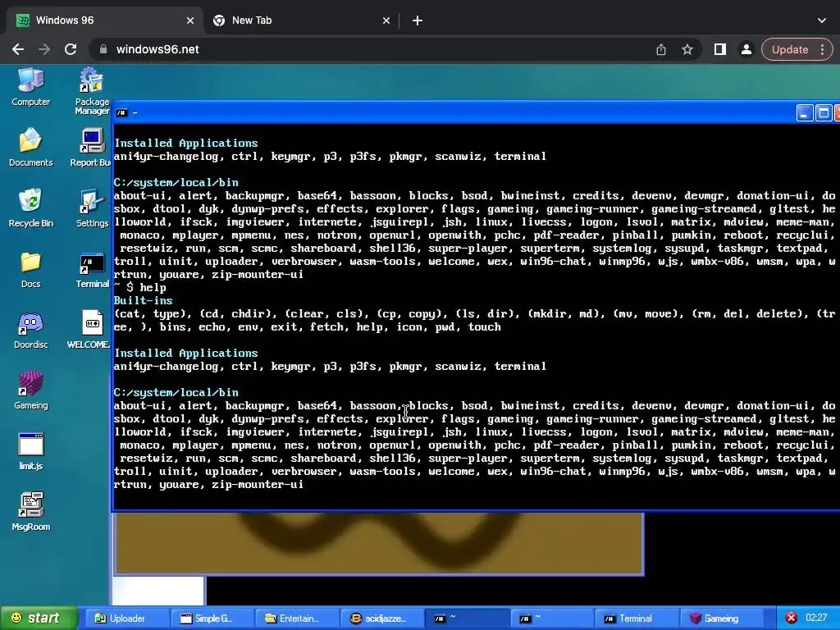Viewport: 840px width, 630px height.
Task: Open the Doordisc desktop icon
Action: tap(30, 331)
